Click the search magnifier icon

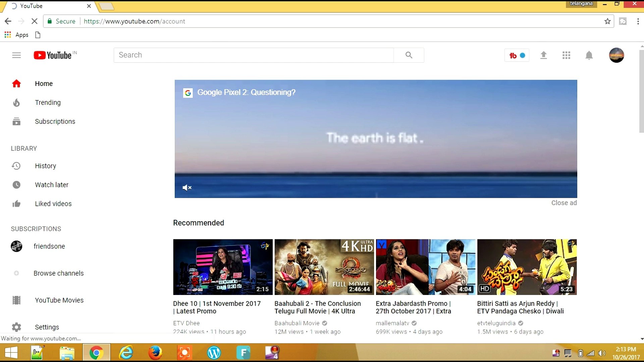(409, 55)
